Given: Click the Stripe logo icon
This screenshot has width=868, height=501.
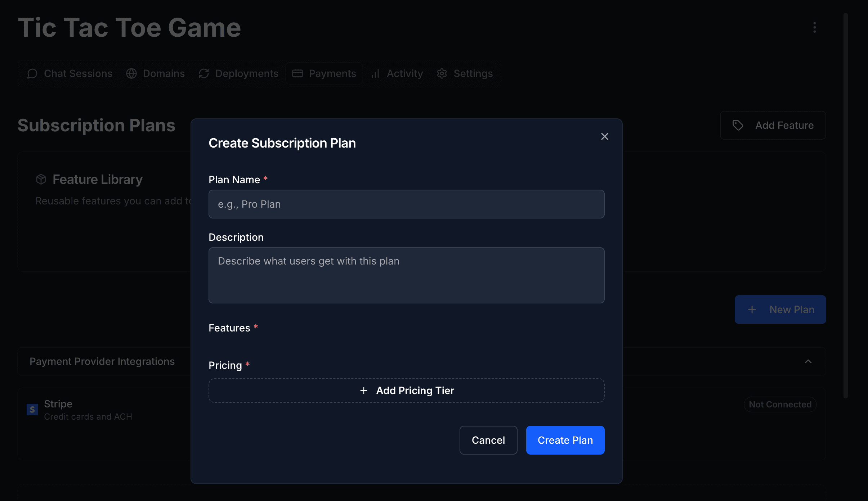Looking at the screenshot, I should click(32, 409).
